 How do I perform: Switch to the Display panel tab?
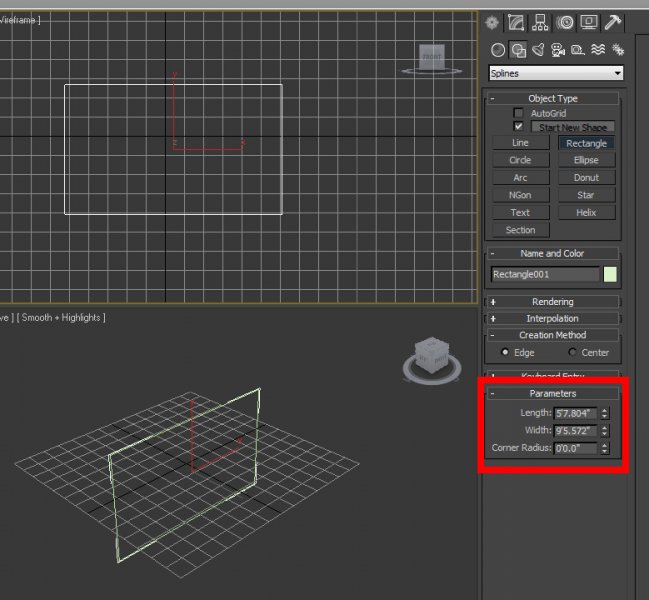[x=589, y=22]
